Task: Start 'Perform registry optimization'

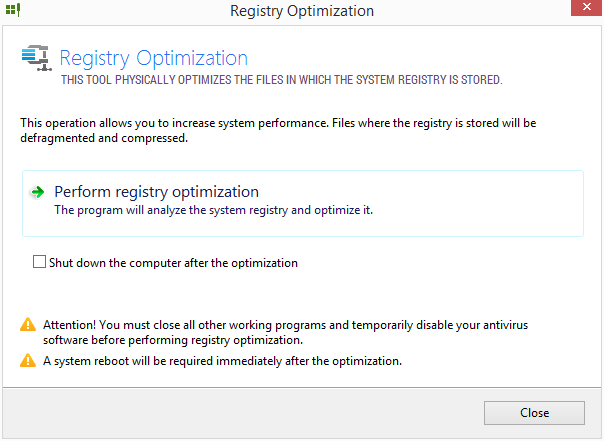Action: pyautogui.click(x=156, y=192)
